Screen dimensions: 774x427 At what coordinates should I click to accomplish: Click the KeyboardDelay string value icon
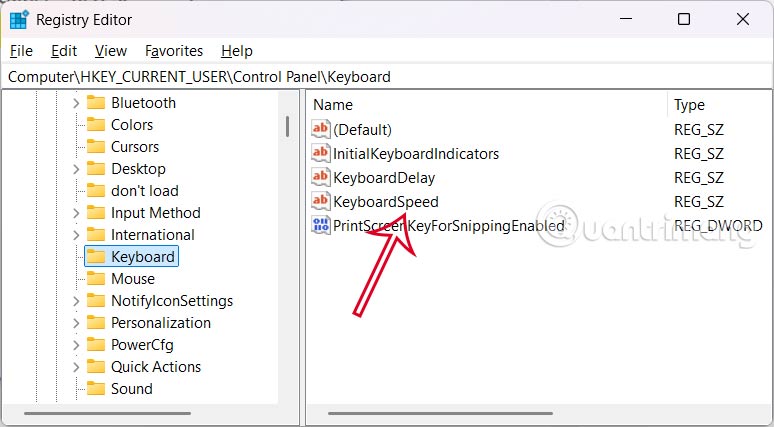[321, 178]
